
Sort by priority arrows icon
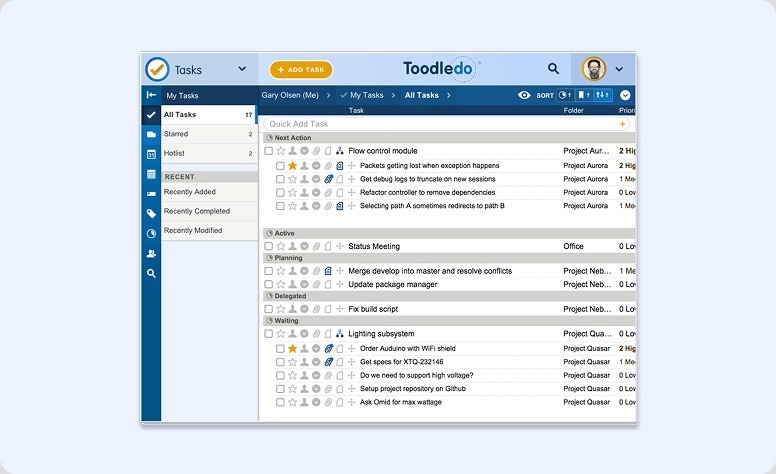[x=602, y=95]
